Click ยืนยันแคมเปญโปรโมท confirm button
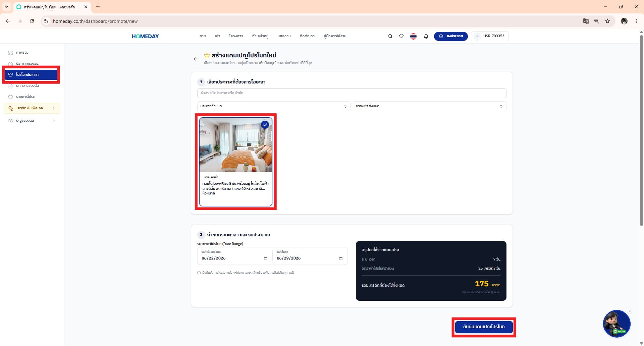Screen dimensions: 644x346 click(484, 327)
